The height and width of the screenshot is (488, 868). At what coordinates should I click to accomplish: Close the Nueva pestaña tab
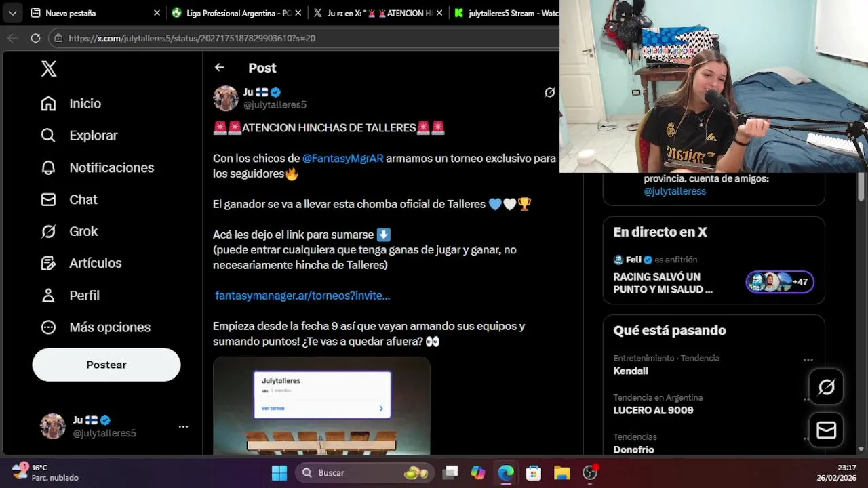pos(157,13)
